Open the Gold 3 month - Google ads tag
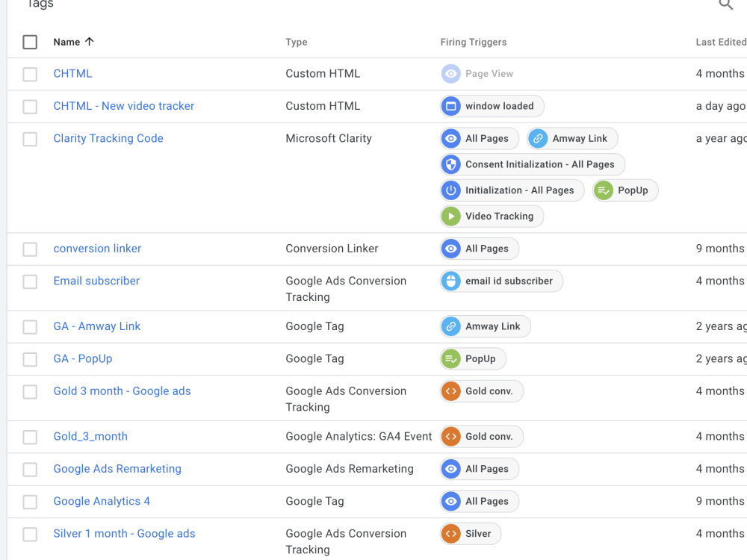Viewport: 747px width, 560px height. click(122, 391)
